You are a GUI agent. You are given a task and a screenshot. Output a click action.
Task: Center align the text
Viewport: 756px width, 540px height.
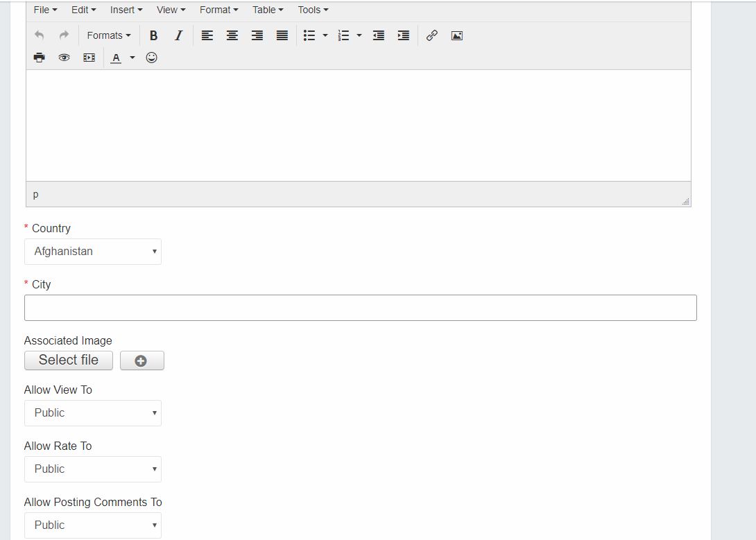click(x=232, y=35)
